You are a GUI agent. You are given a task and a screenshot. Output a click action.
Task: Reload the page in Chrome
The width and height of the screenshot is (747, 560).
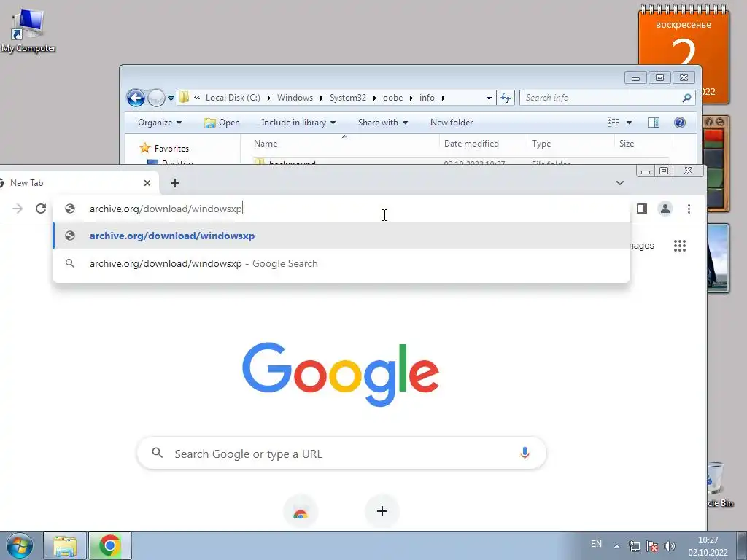pyautogui.click(x=41, y=209)
